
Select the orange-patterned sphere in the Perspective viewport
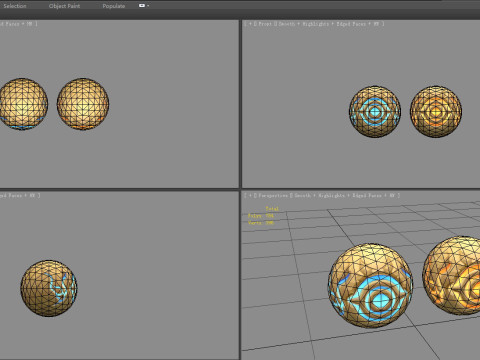[x=452, y=275]
